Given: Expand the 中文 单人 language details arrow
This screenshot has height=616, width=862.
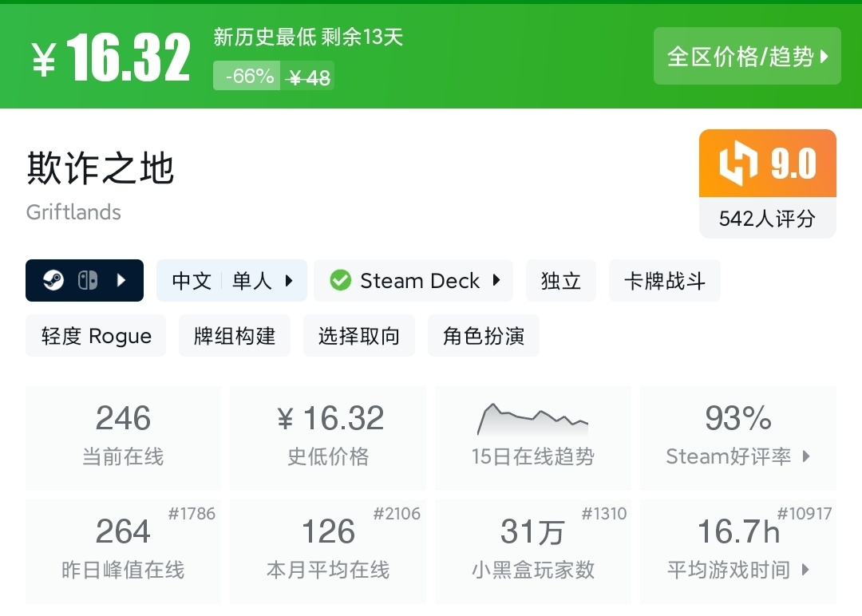Looking at the screenshot, I should [289, 281].
